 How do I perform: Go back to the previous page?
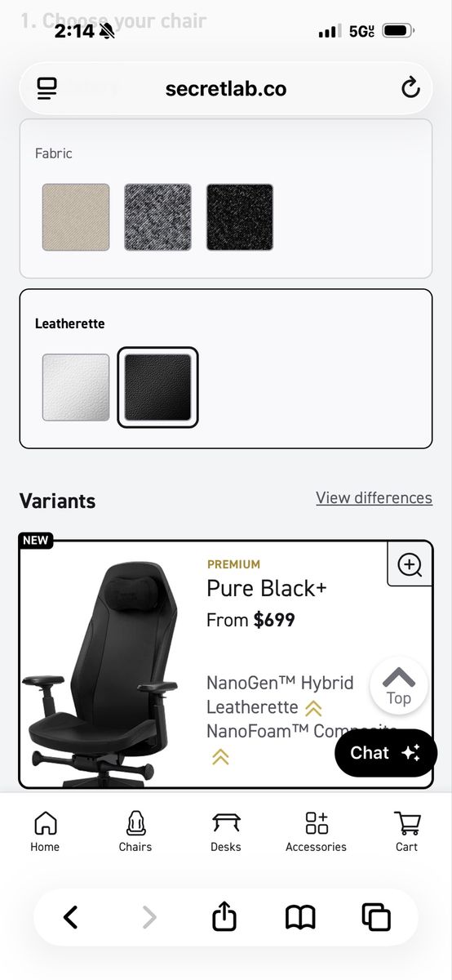coord(71,918)
